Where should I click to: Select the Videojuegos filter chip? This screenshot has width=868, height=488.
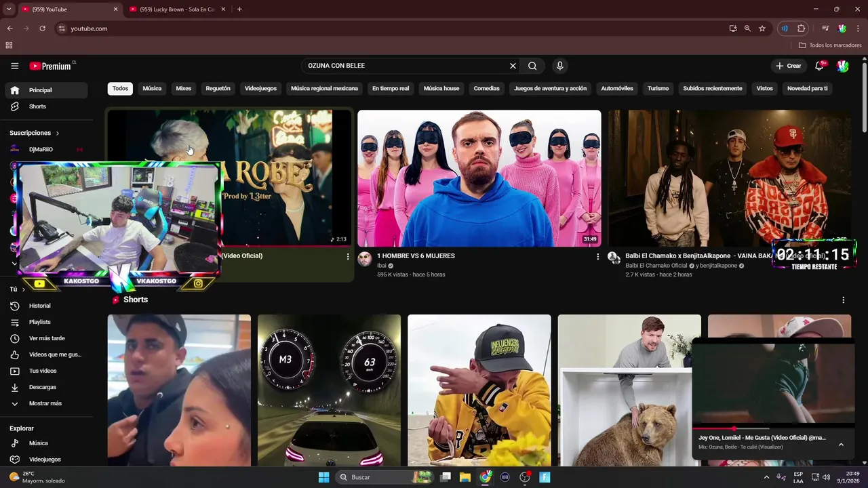pos(260,88)
